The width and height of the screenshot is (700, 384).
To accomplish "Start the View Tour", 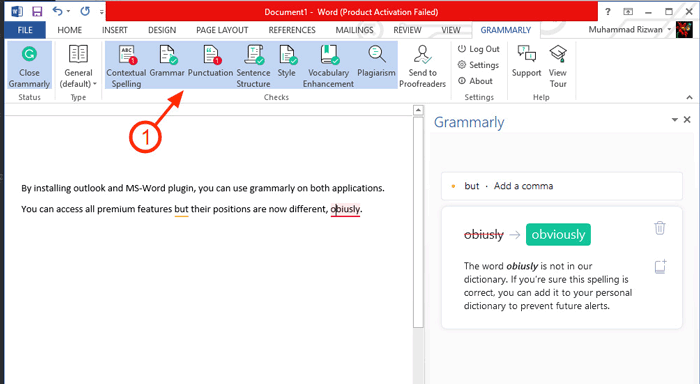I will [x=558, y=66].
